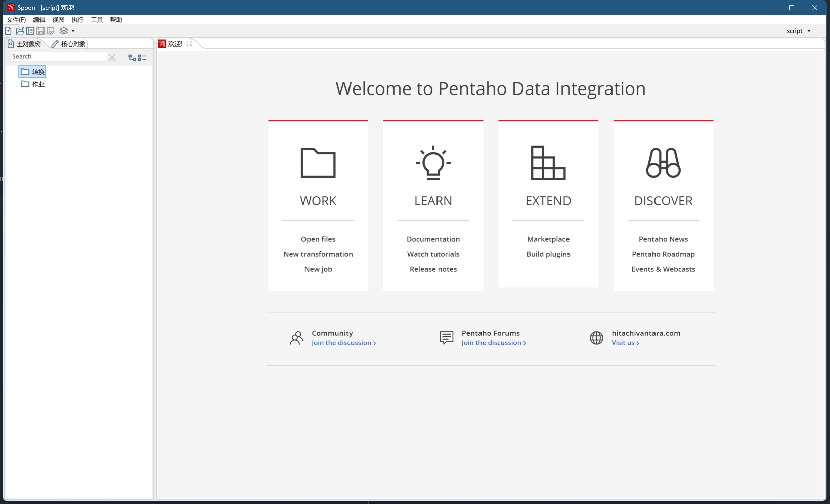The width and height of the screenshot is (830, 504).
Task: Click the Save file toolbar icon
Action: click(x=40, y=31)
